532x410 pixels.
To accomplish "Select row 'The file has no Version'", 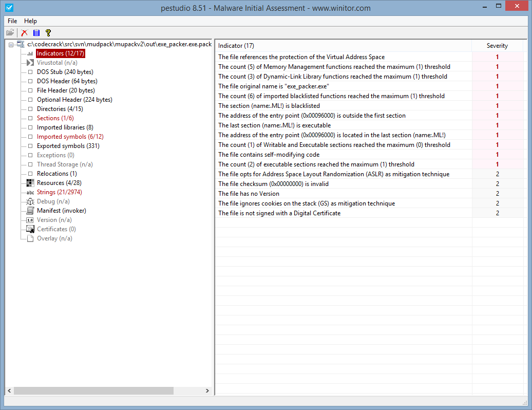I will (369, 194).
